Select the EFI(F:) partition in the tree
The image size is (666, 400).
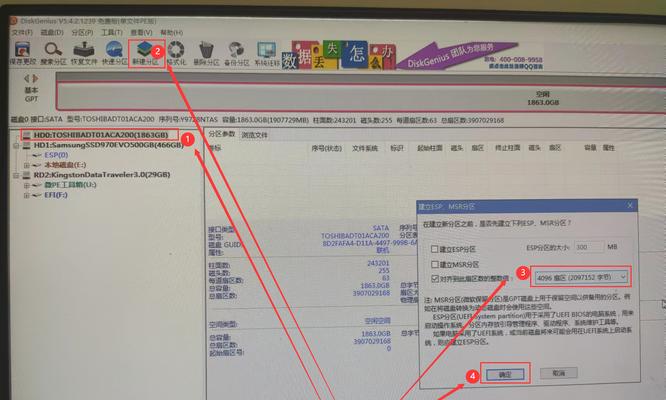click(x=56, y=195)
